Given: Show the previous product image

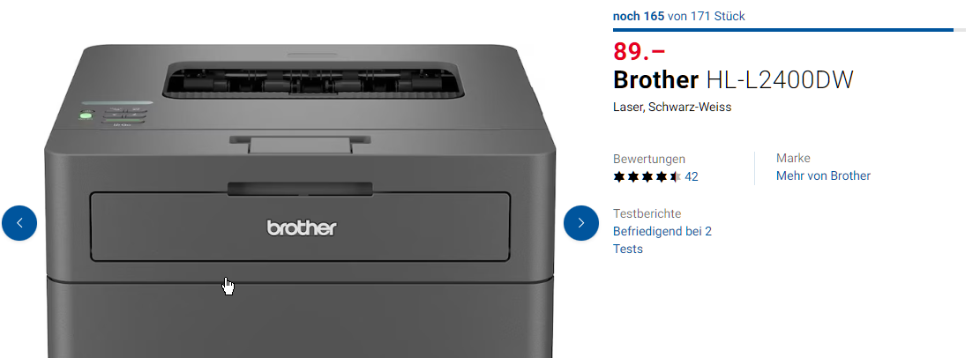Looking at the screenshot, I should coord(19,223).
